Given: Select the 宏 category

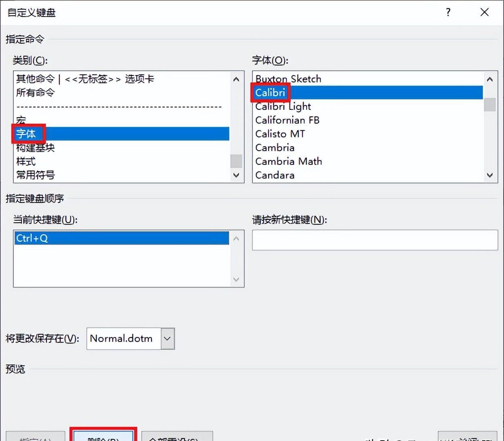Looking at the screenshot, I should point(122,120).
